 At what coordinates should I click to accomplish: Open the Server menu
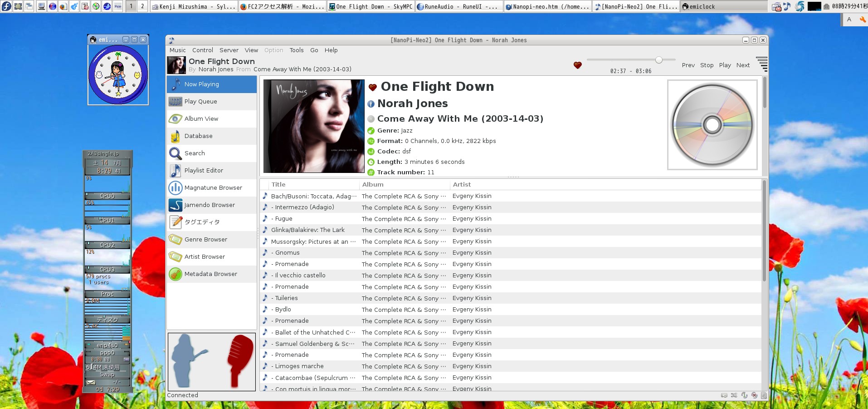click(229, 50)
